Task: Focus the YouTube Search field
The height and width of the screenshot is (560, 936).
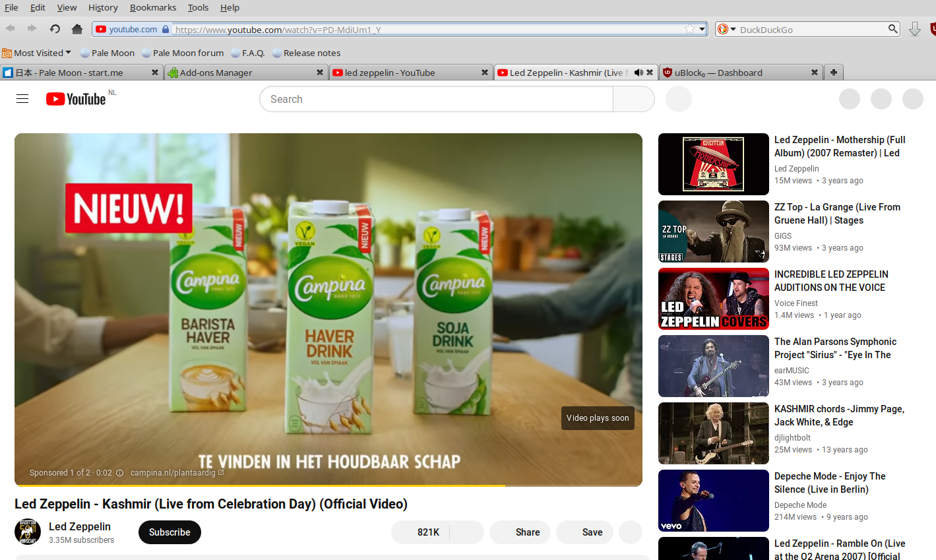Action: pyautogui.click(x=436, y=99)
